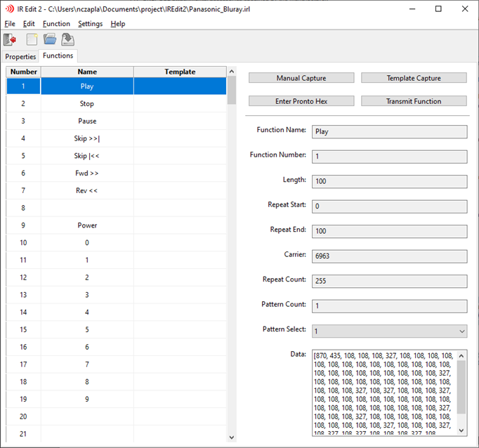
Task: Click the save to disk toolbar icon
Action: coord(68,39)
